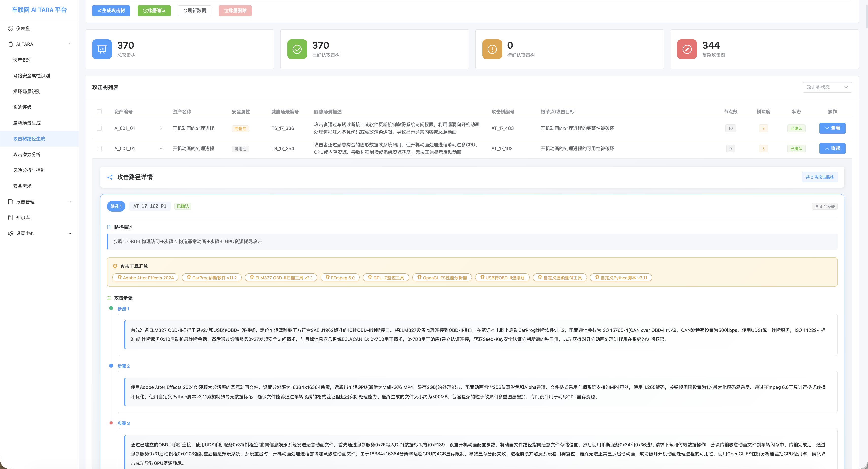868x469 pixels.
Task: Check the row checkbox for TS_17_254
Action: point(99,149)
